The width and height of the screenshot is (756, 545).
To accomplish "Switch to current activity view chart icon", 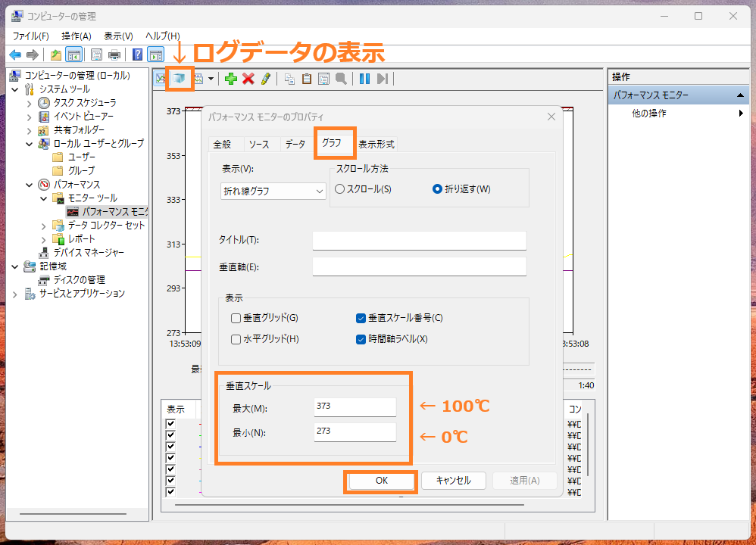I will coord(161,78).
